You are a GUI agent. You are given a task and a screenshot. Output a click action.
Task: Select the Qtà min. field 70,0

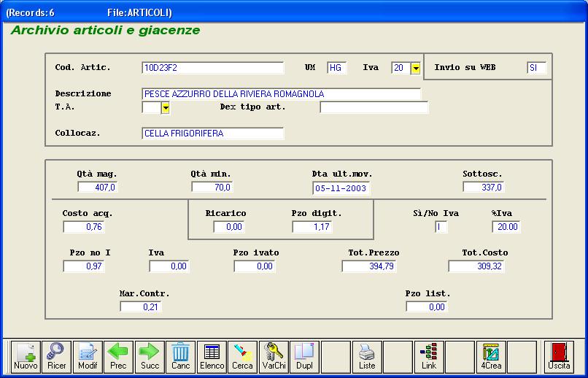click(x=212, y=187)
